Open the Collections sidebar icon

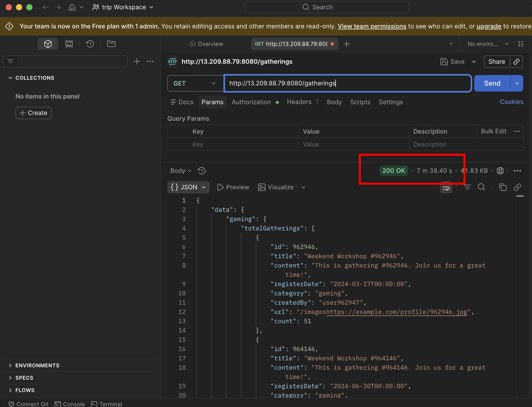[x=48, y=44]
